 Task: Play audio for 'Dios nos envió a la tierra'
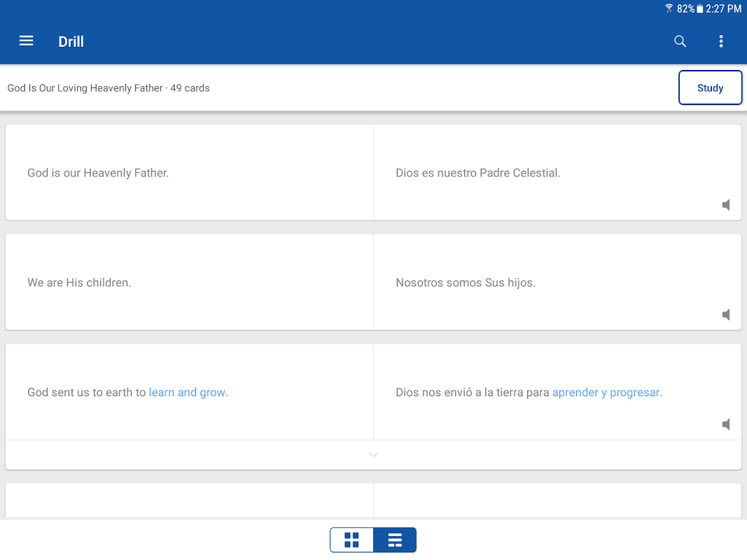tap(726, 424)
